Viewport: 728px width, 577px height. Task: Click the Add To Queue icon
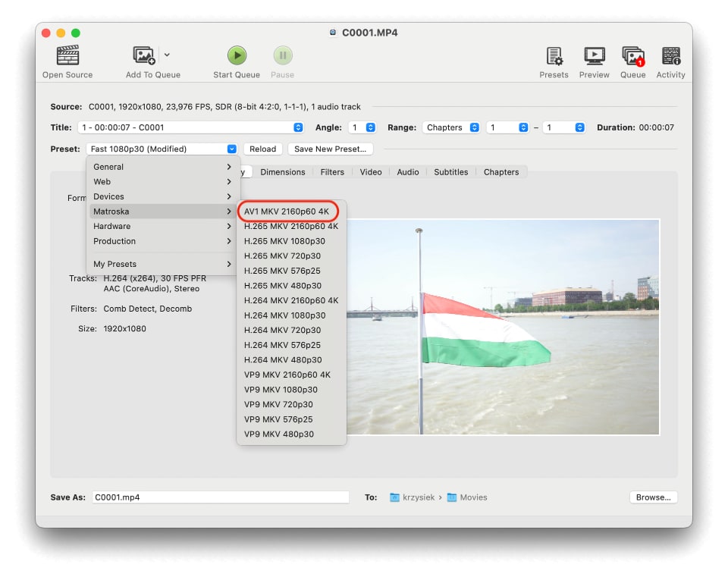144,56
